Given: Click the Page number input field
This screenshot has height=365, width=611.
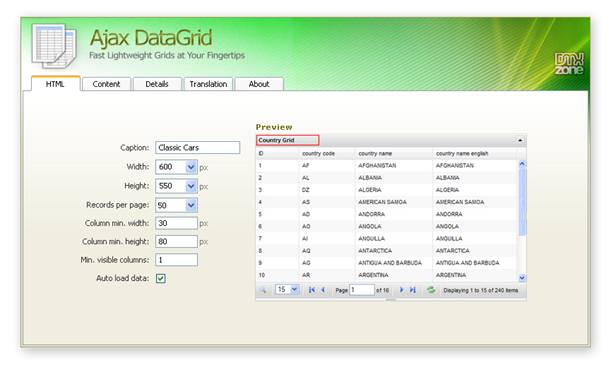Looking at the screenshot, I should tap(361, 290).
